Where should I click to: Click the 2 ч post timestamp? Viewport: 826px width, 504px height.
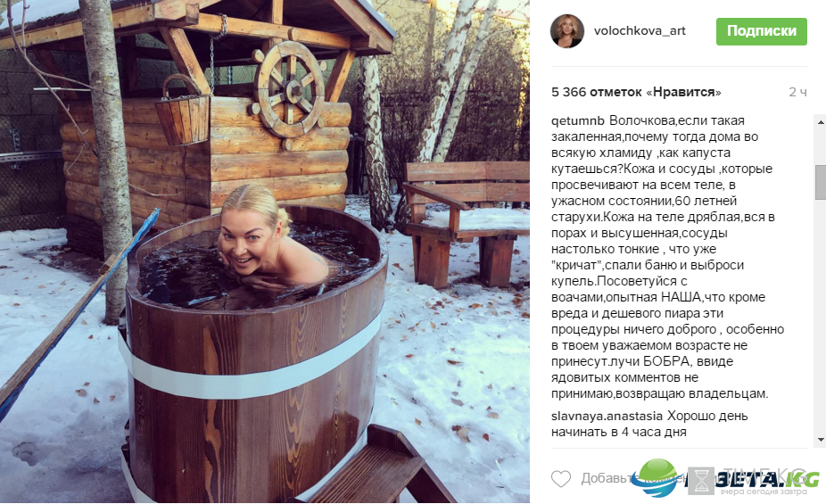pyautogui.click(x=797, y=92)
